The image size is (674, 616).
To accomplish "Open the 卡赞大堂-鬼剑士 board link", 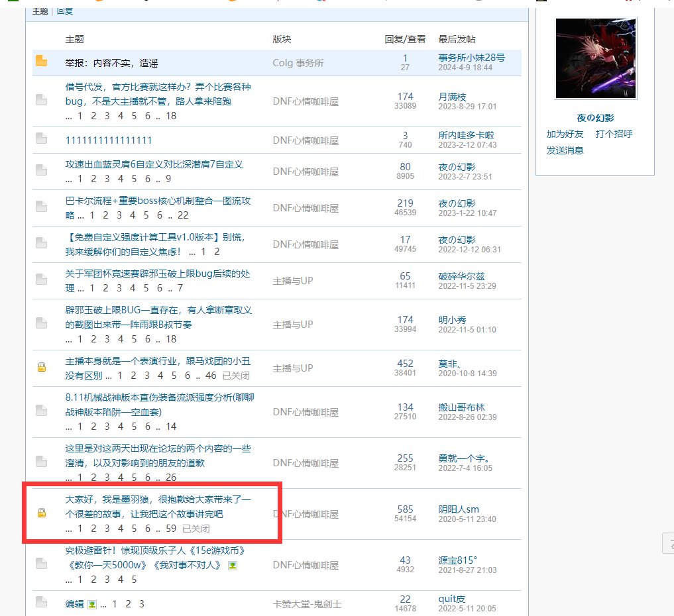I will click(x=307, y=604).
